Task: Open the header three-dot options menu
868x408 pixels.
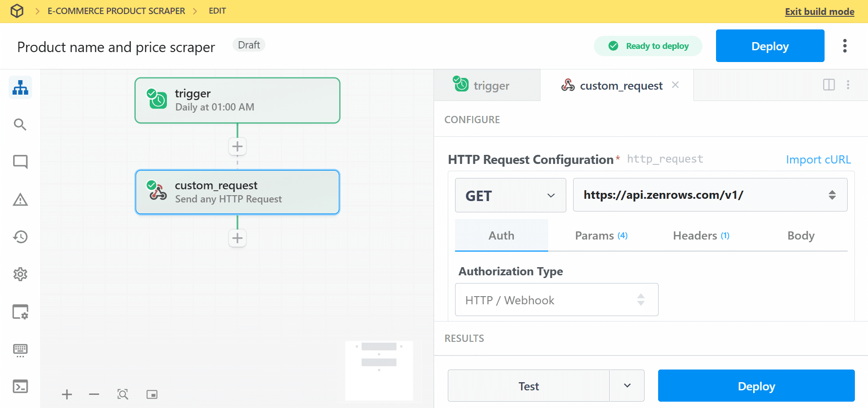Action: [845, 46]
